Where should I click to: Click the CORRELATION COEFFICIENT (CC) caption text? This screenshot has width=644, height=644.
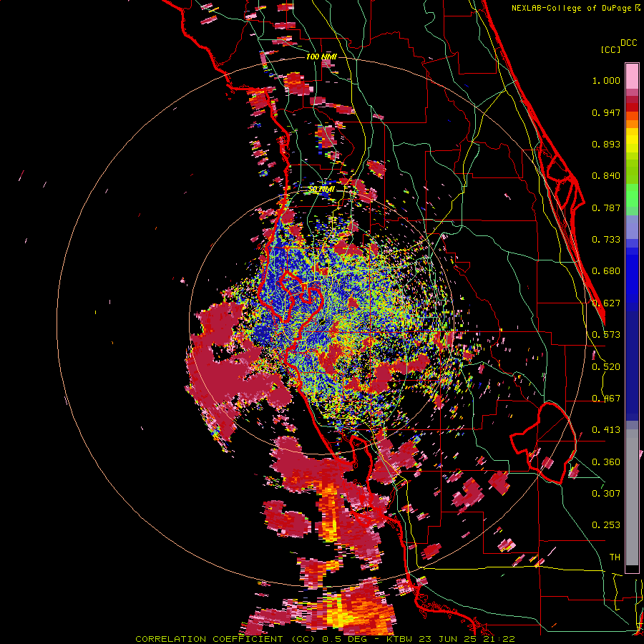tap(224, 639)
